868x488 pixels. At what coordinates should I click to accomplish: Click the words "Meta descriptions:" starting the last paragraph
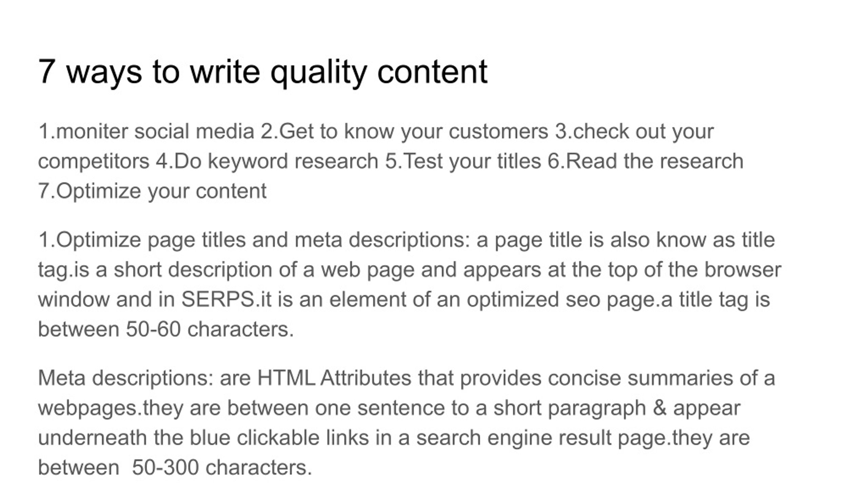(x=126, y=379)
